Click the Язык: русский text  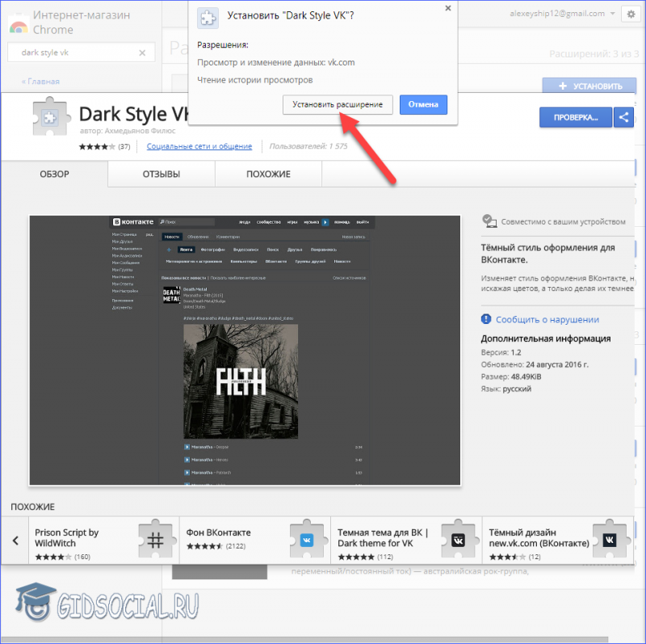pyautogui.click(x=506, y=389)
